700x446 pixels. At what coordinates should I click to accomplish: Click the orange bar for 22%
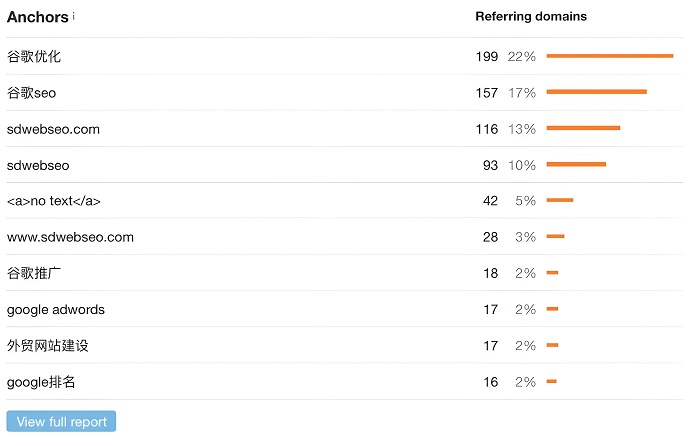coord(610,56)
